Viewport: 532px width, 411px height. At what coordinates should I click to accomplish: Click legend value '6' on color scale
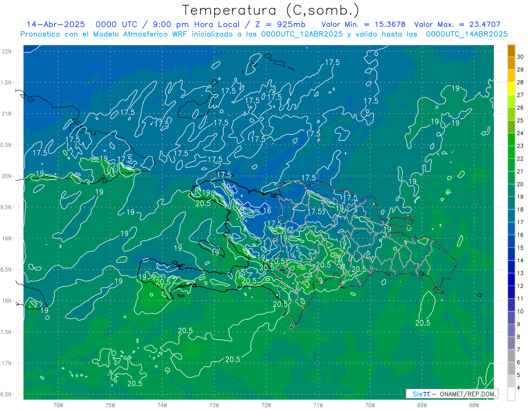coord(519,363)
